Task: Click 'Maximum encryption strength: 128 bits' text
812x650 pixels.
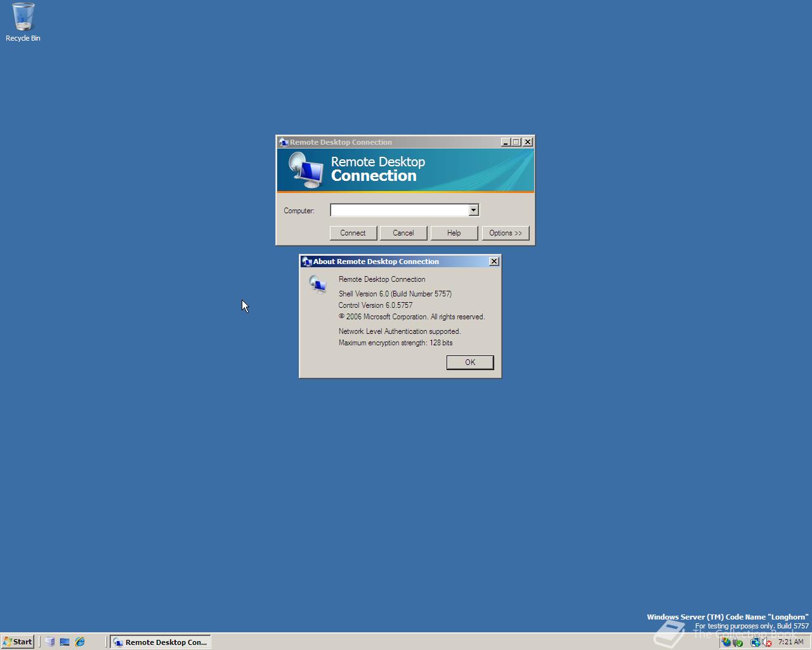Action: (x=396, y=343)
